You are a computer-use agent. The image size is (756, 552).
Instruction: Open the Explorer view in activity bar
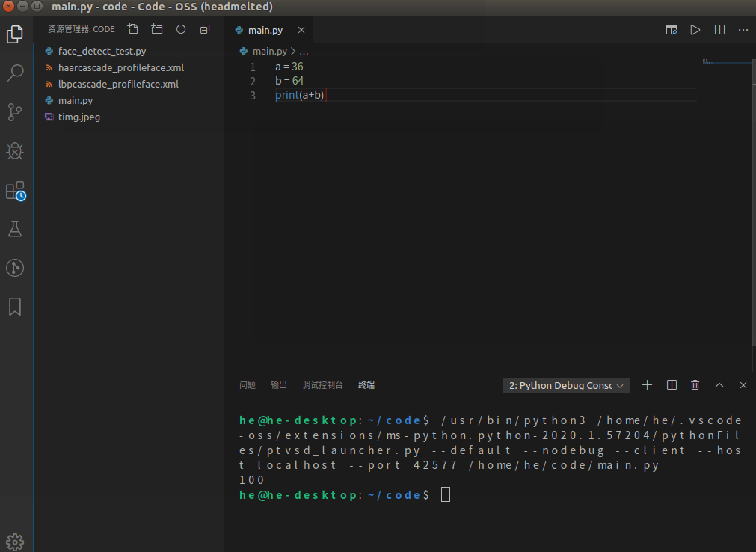[x=15, y=34]
